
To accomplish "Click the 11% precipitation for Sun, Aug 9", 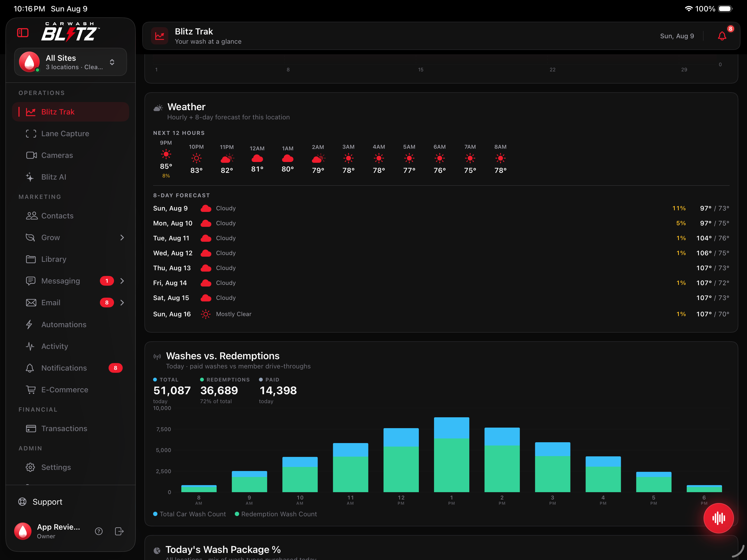I will coord(679,208).
